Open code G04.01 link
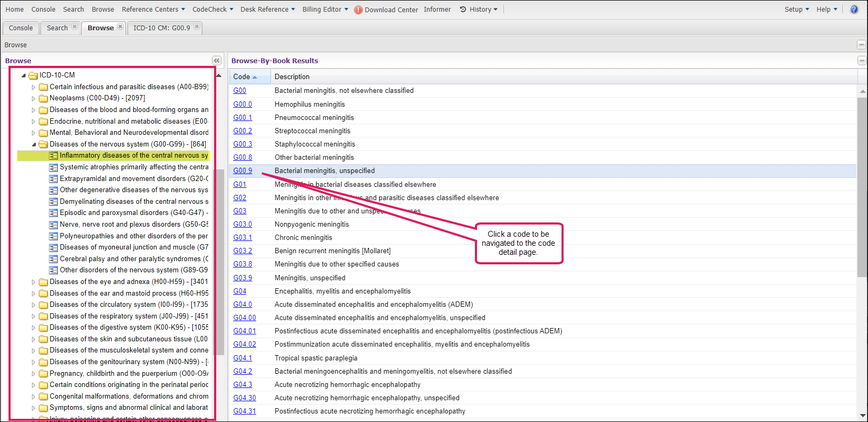 244,331
